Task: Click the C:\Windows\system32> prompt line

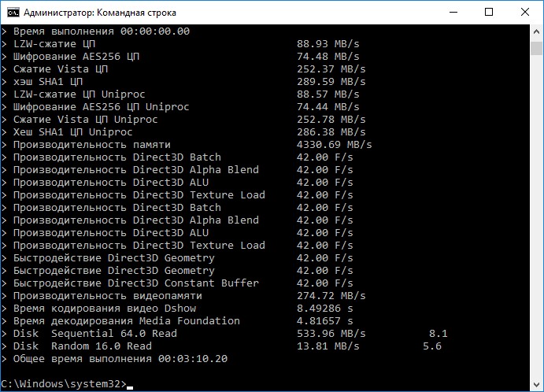Action: click(67, 384)
